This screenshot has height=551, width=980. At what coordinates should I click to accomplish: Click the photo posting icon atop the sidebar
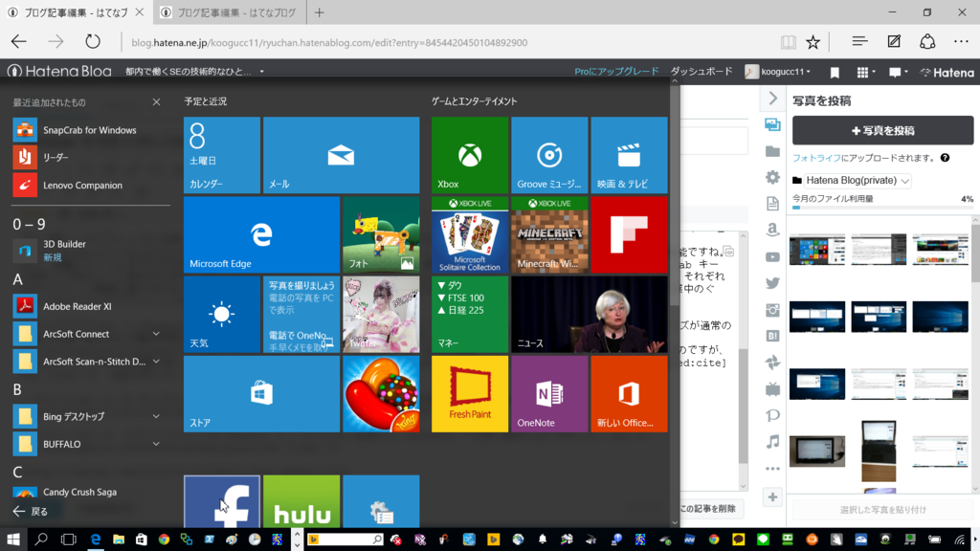[772, 122]
